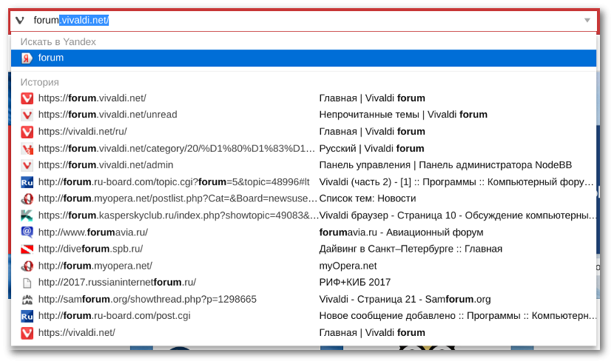Image resolution: width=614 pixels, height=364 pixels.
Task: Click favicon of forum.vivaldi.net/admin entry
Action: coord(27,165)
